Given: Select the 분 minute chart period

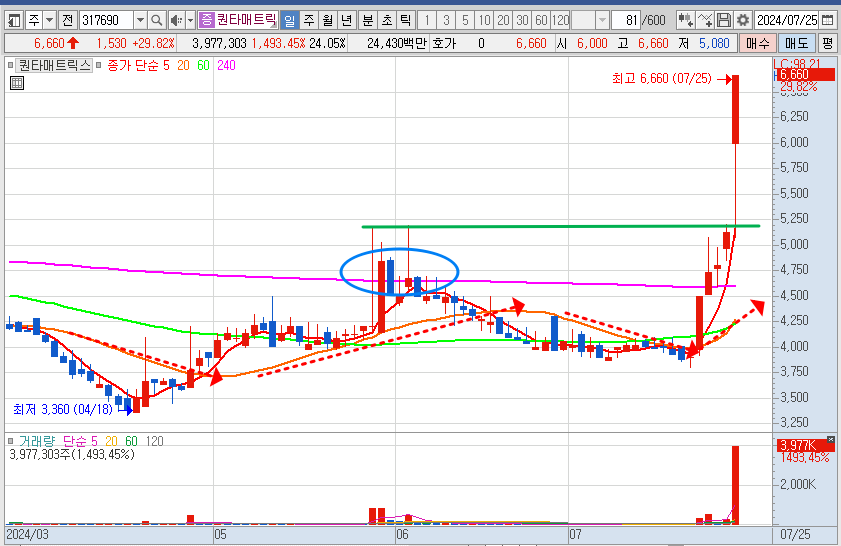Looking at the screenshot, I should click(x=368, y=20).
